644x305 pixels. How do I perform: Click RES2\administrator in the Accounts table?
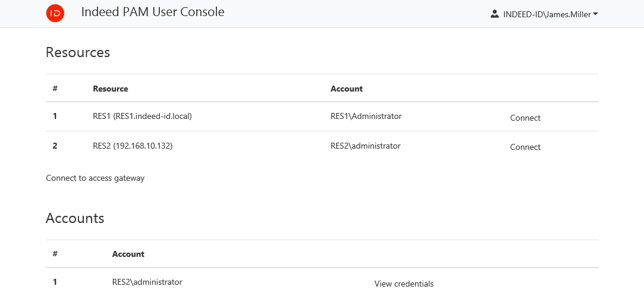(x=147, y=282)
